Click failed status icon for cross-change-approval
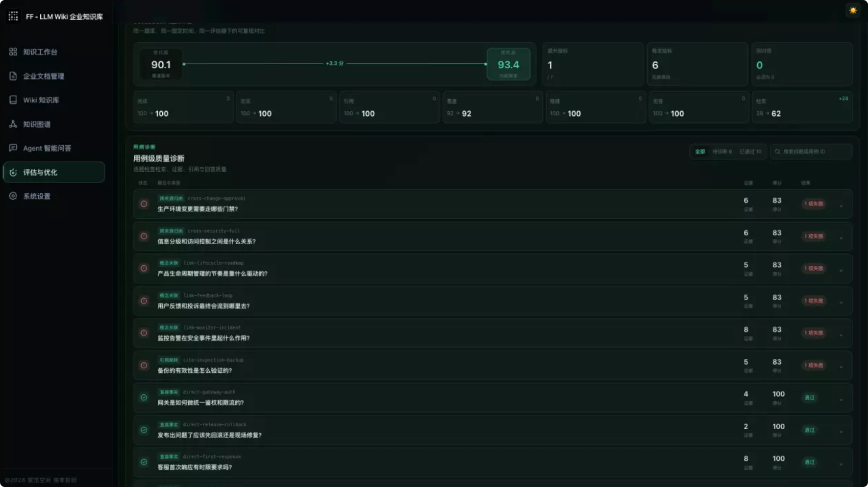This screenshot has width=868, height=487. pyautogui.click(x=144, y=204)
